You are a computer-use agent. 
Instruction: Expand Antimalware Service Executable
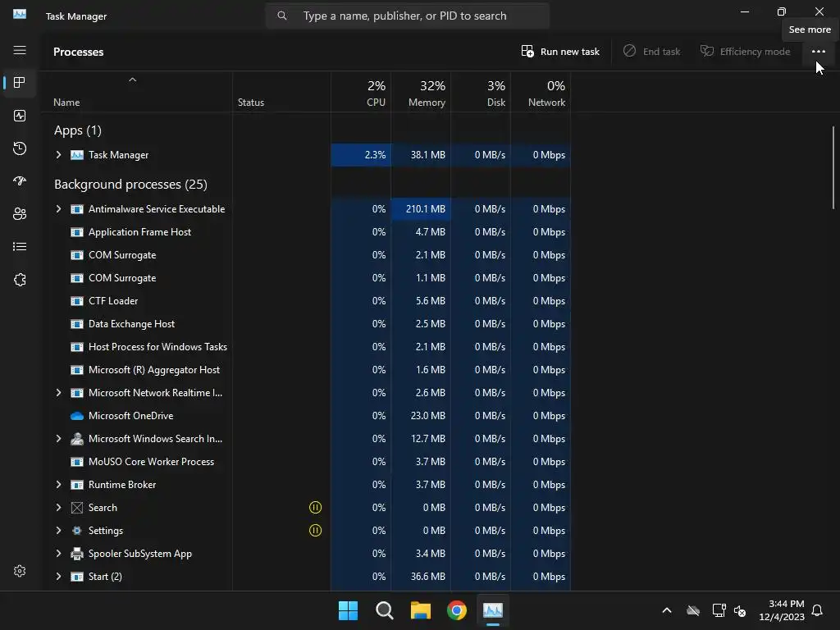coord(58,209)
